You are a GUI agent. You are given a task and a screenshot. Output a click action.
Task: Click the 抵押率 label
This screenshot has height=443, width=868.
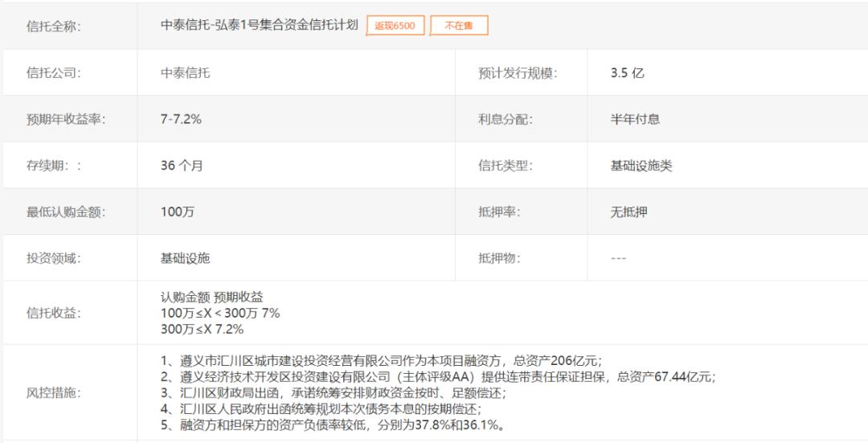pyautogui.click(x=499, y=212)
